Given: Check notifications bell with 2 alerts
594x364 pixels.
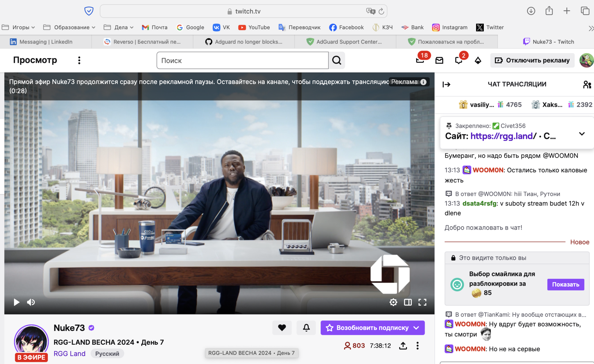Looking at the screenshot, I should pos(458,61).
